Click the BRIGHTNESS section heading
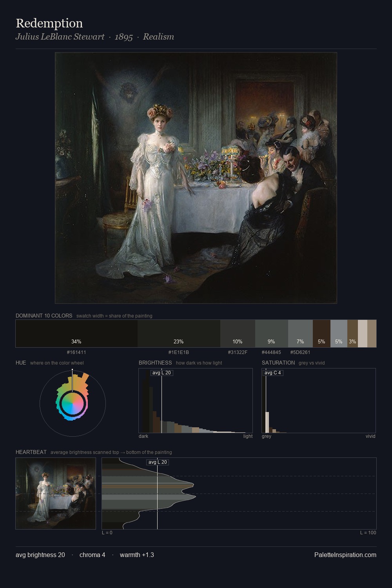392x588 pixels. [155, 363]
